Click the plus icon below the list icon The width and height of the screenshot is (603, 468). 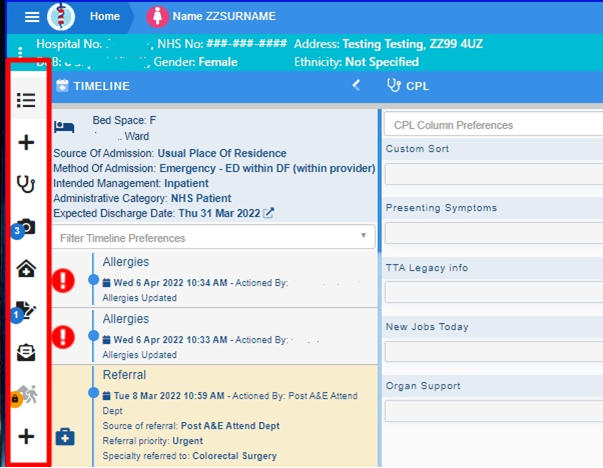click(x=26, y=142)
